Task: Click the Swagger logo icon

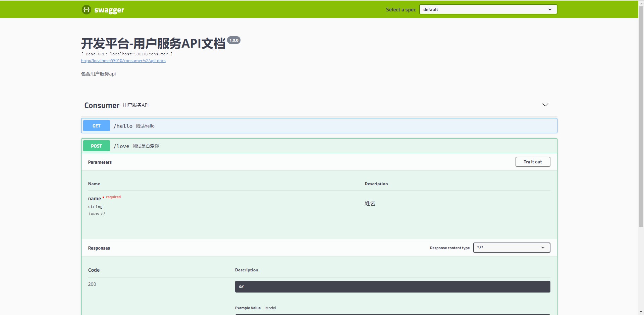Action: click(x=86, y=10)
